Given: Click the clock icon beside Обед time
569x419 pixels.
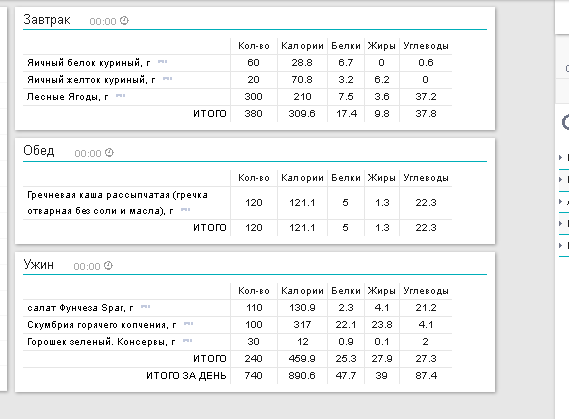Looking at the screenshot, I should 109,153.
